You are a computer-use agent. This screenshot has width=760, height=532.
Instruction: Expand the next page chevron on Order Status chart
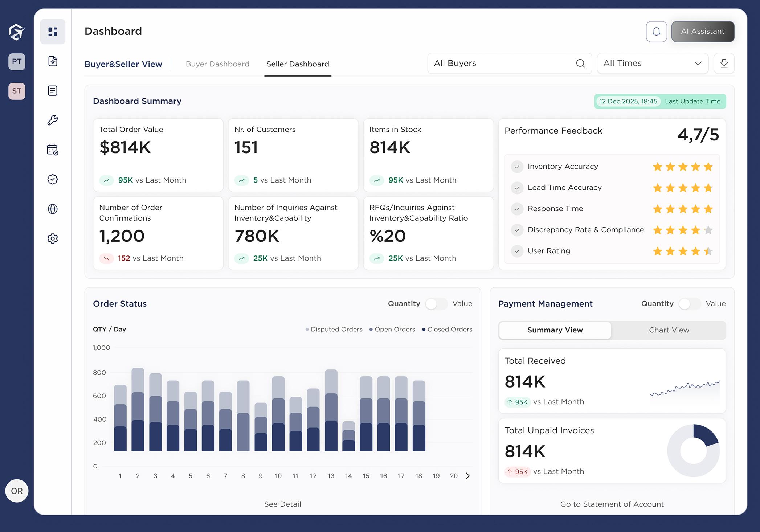point(468,476)
